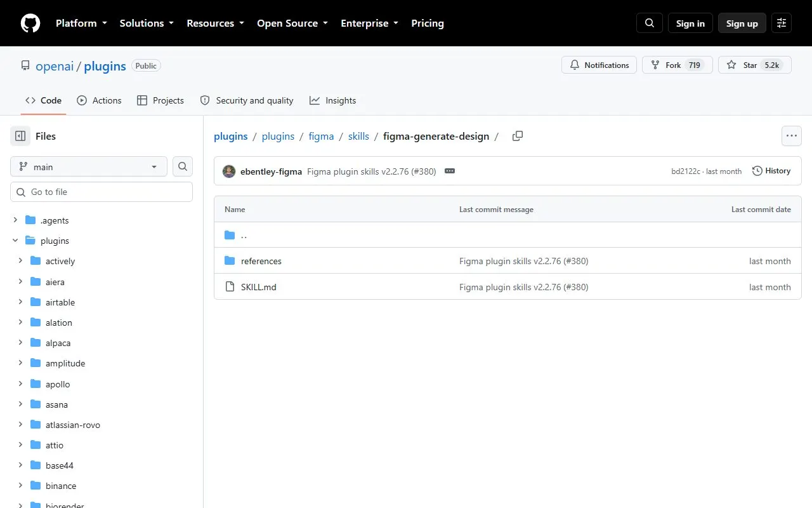Click the airtable folder icon in tree
Viewport: 812px width, 508px height.
point(35,302)
